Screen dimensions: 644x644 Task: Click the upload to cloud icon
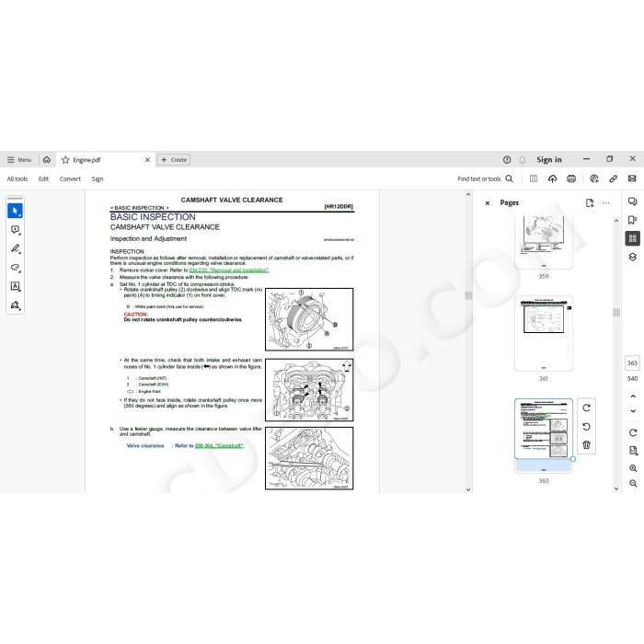552,178
